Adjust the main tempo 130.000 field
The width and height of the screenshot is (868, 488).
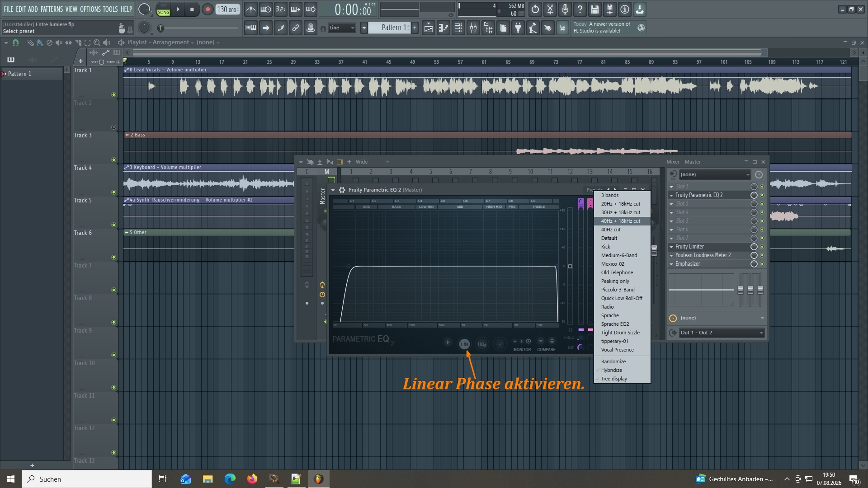click(228, 9)
